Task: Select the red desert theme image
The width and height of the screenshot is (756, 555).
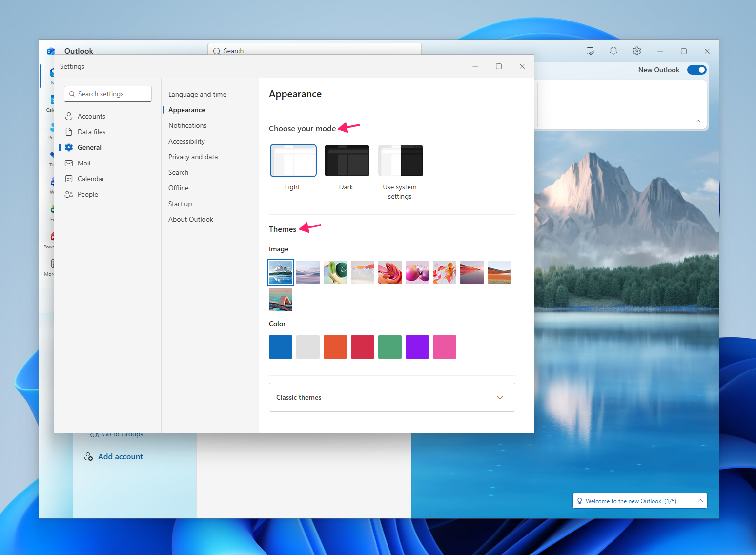Action: click(472, 272)
